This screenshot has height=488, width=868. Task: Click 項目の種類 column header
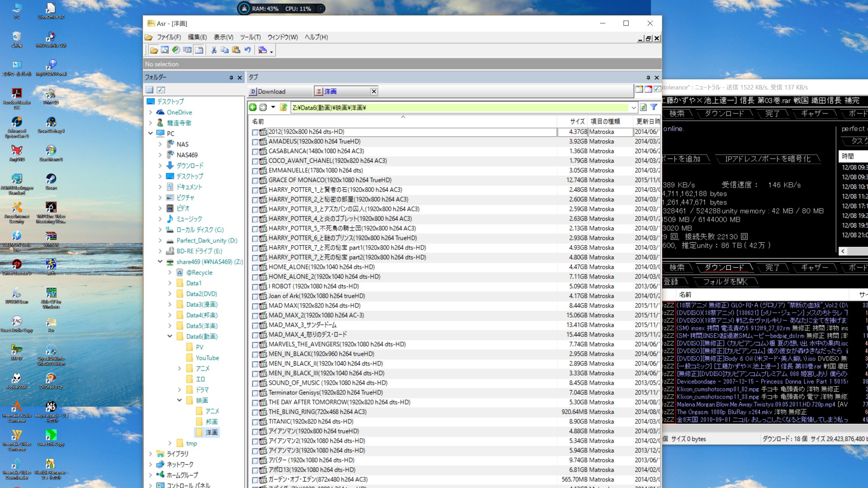[x=610, y=121]
